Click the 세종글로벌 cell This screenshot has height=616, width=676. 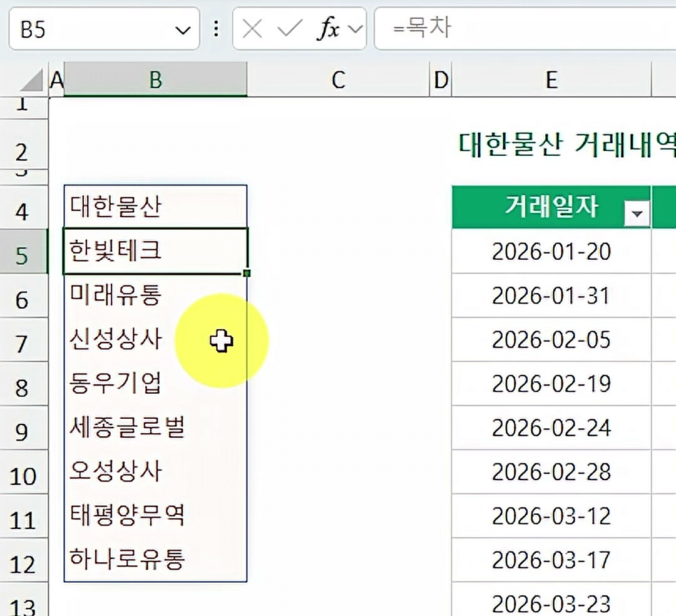[156, 427]
